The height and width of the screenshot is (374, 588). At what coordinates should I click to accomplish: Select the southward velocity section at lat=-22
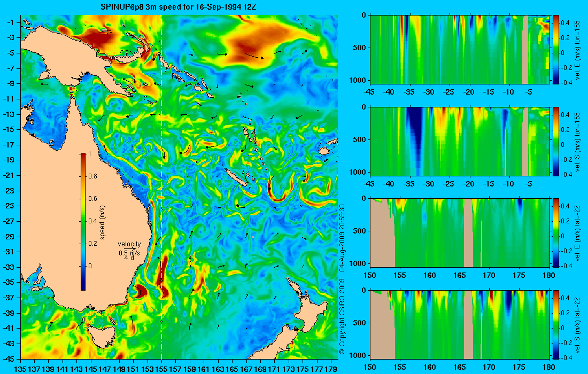click(460, 324)
